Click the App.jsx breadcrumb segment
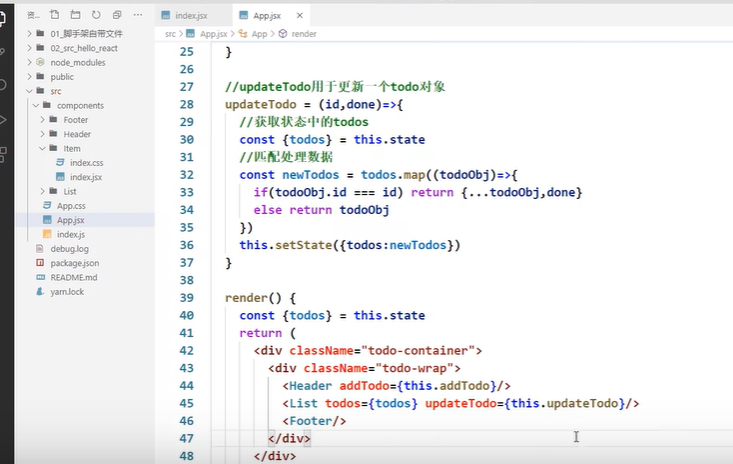 click(213, 34)
